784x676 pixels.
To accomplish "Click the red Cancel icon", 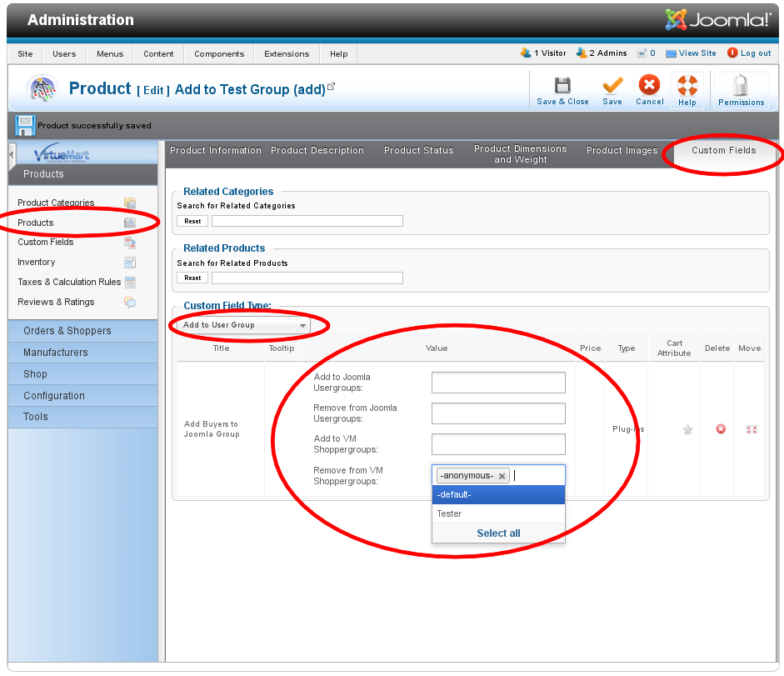I will coord(649,85).
